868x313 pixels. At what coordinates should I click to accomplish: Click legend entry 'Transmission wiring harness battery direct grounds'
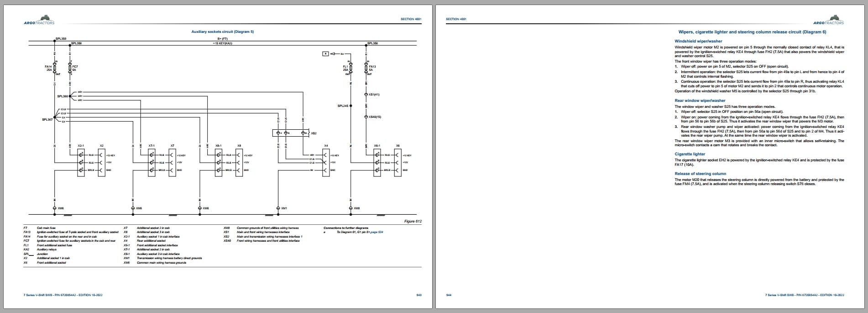pyautogui.click(x=169, y=258)
